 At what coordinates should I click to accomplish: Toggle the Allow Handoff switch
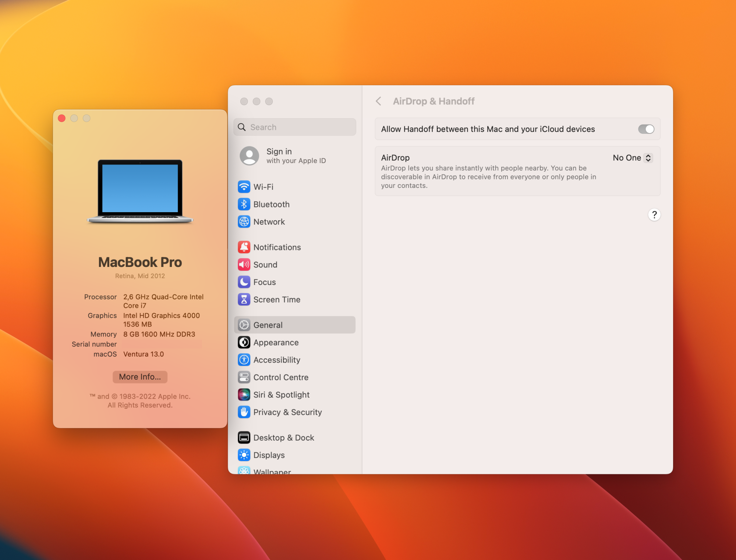[646, 129]
